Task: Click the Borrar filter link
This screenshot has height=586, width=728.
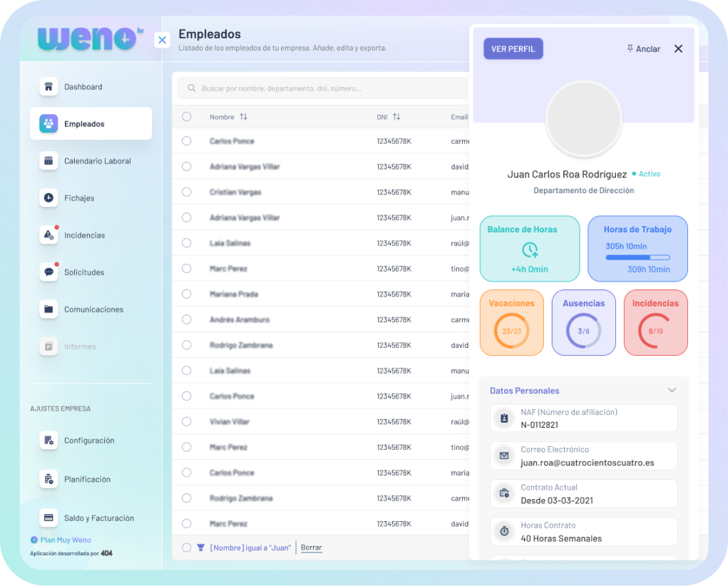Action: coord(311,548)
